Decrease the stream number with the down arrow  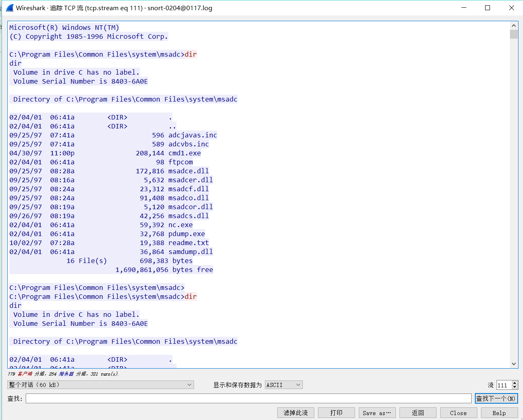coord(515,387)
